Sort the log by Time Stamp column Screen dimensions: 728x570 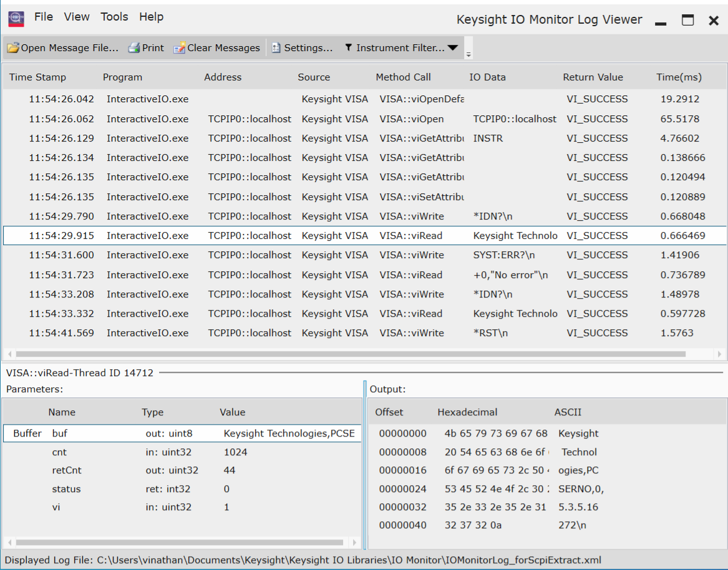(37, 77)
